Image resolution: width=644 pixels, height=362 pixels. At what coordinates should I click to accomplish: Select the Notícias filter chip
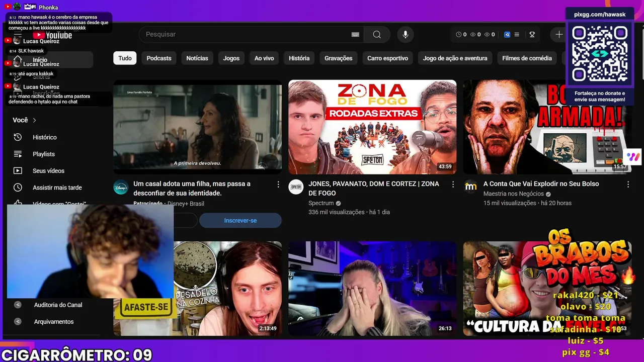[x=197, y=58]
